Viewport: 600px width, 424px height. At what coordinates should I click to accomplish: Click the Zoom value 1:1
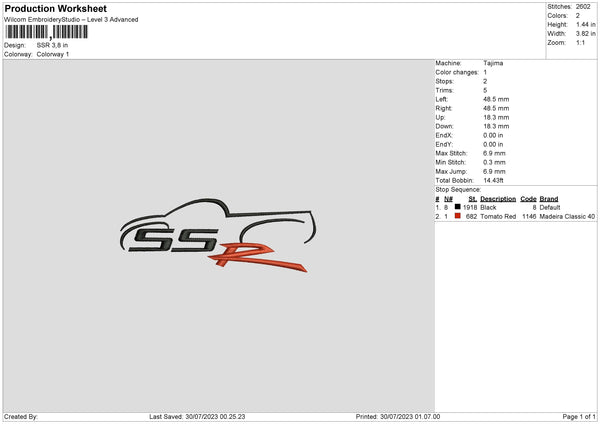tap(580, 42)
